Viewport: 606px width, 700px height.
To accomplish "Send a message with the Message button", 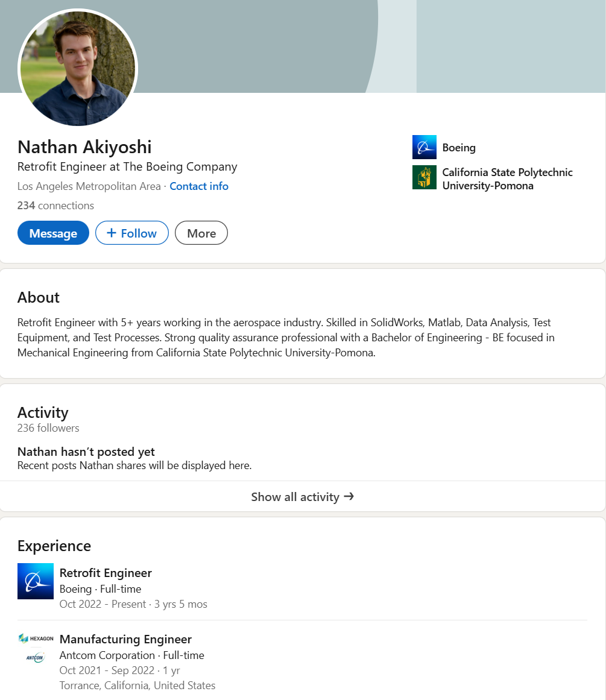I will 53,233.
